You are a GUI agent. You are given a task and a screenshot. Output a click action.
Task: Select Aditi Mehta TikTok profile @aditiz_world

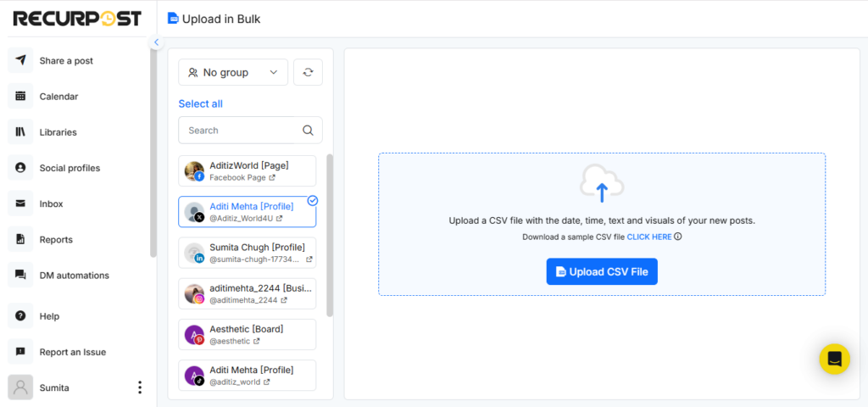[247, 376]
